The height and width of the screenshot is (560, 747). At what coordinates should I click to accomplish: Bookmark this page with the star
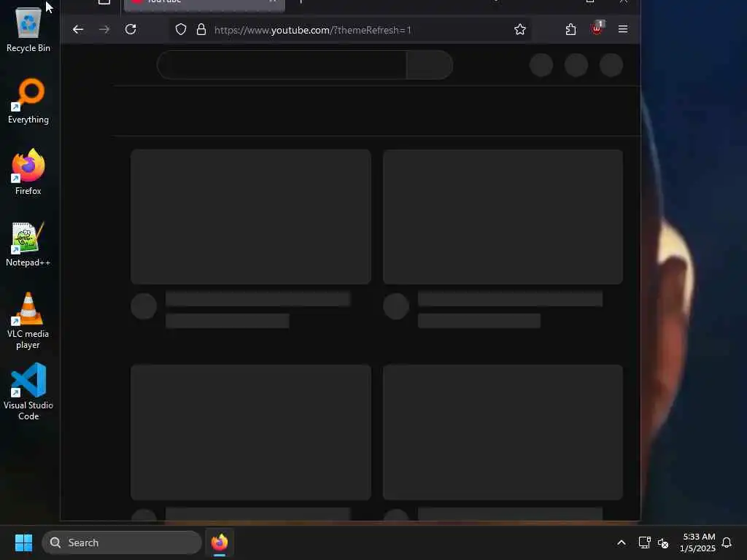[x=519, y=29]
